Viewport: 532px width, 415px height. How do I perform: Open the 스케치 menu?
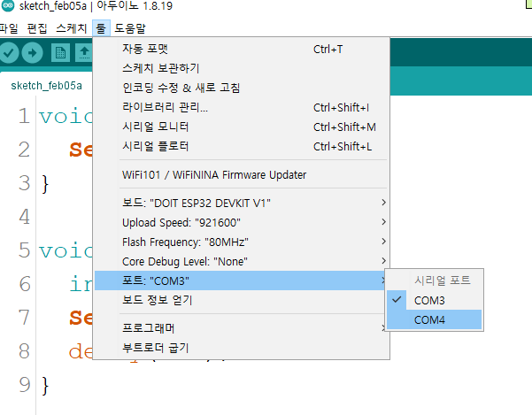pyautogui.click(x=72, y=28)
